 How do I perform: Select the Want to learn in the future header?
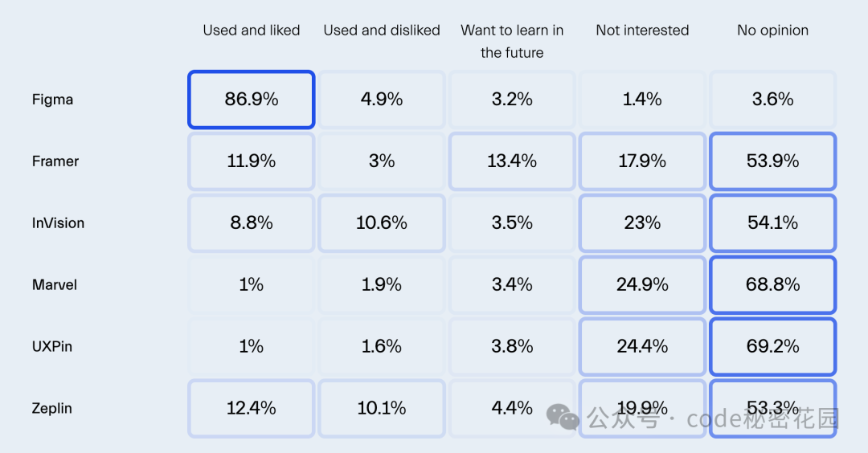512,42
